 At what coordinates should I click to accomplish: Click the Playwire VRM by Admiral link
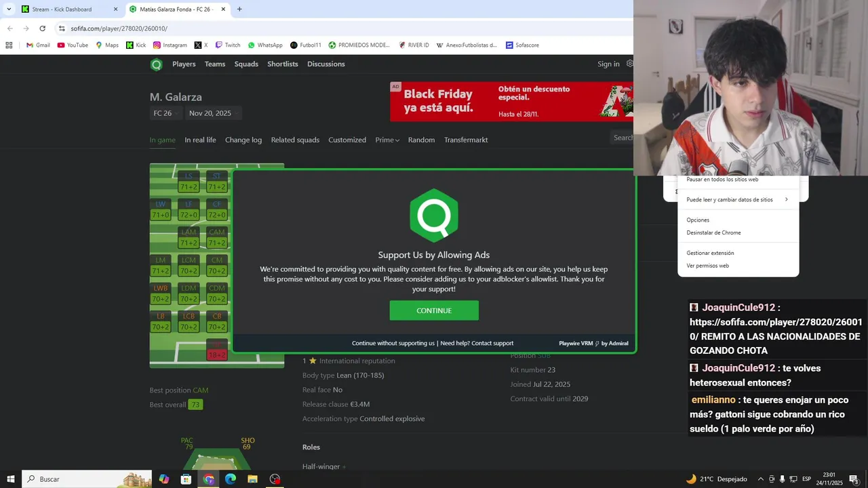click(x=593, y=343)
